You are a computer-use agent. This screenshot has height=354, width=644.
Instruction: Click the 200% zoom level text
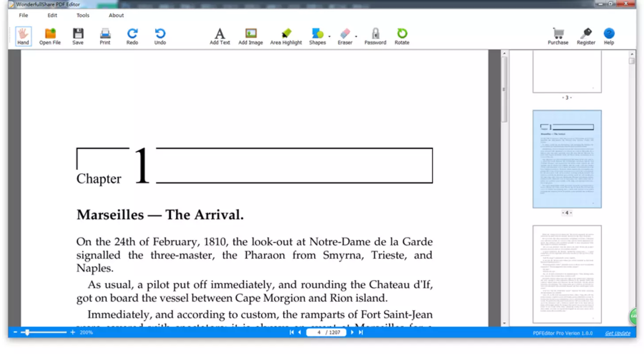click(x=86, y=332)
